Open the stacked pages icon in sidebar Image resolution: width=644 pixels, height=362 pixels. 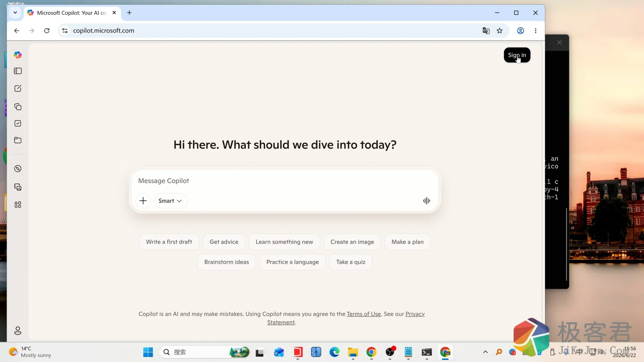pyautogui.click(x=18, y=107)
